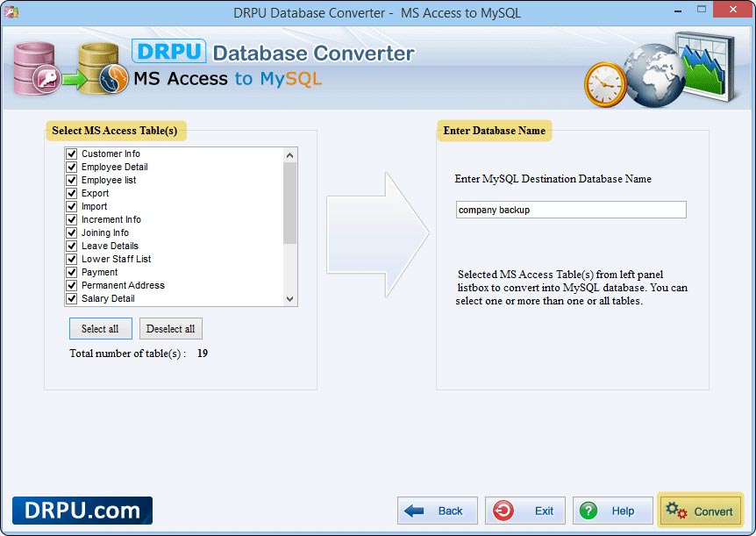This screenshot has height=536, width=756.
Task: Uncheck the Leave Details checkbox
Action: coord(72,246)
